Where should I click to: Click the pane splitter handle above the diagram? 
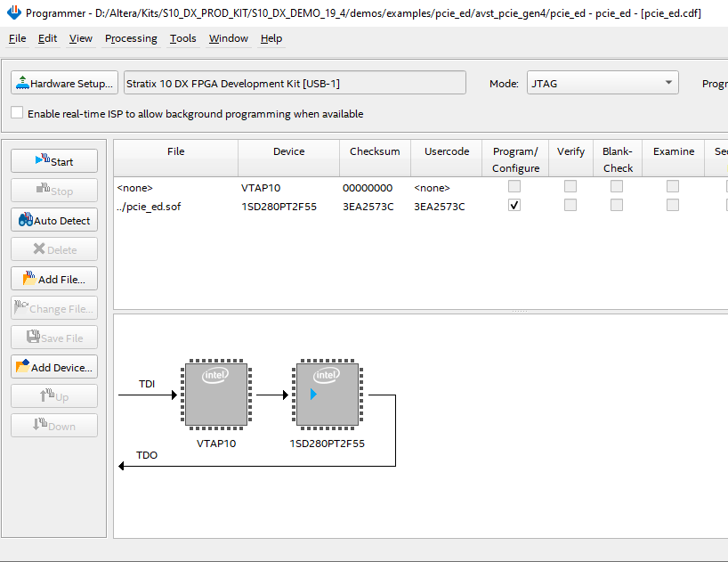519,311
